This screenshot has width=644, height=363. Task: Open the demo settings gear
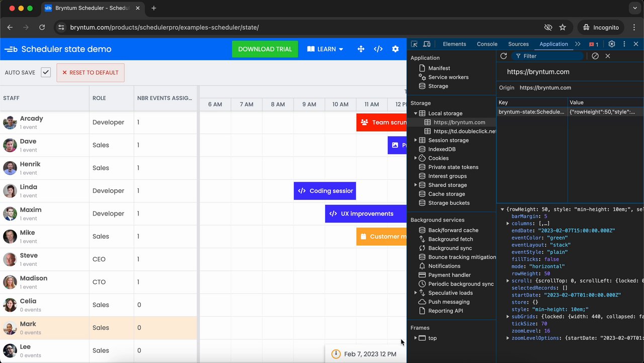pyautogui.click(x=395, y=49)
